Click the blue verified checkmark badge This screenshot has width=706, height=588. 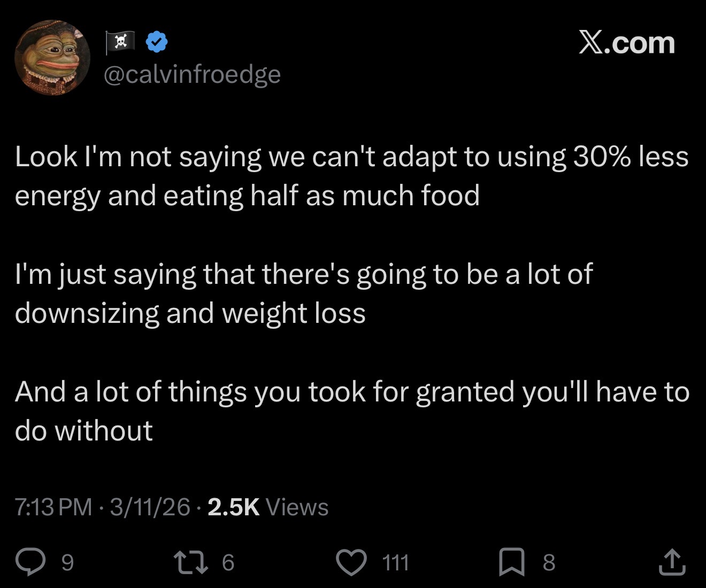pyautogui.click(x=157, y=43)
